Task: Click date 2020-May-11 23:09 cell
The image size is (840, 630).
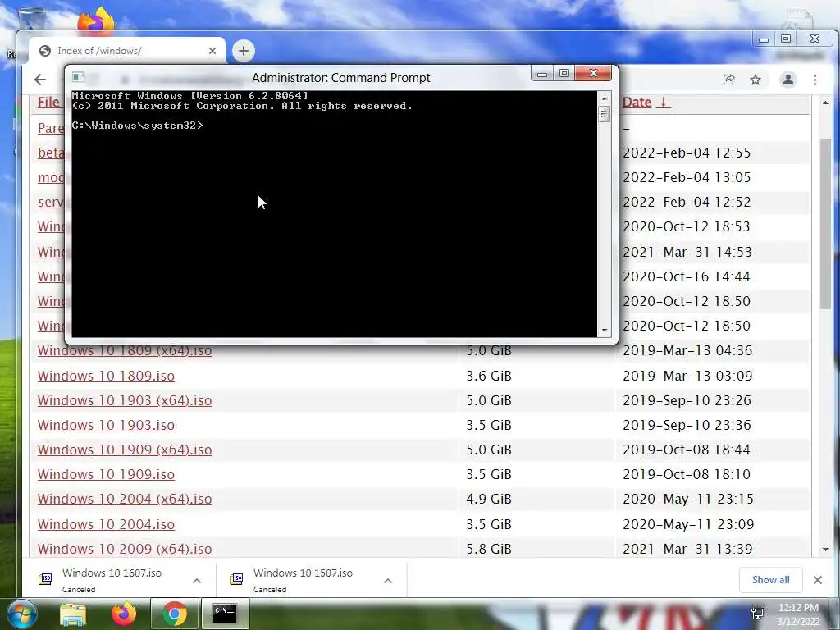Action: point(688,524)
